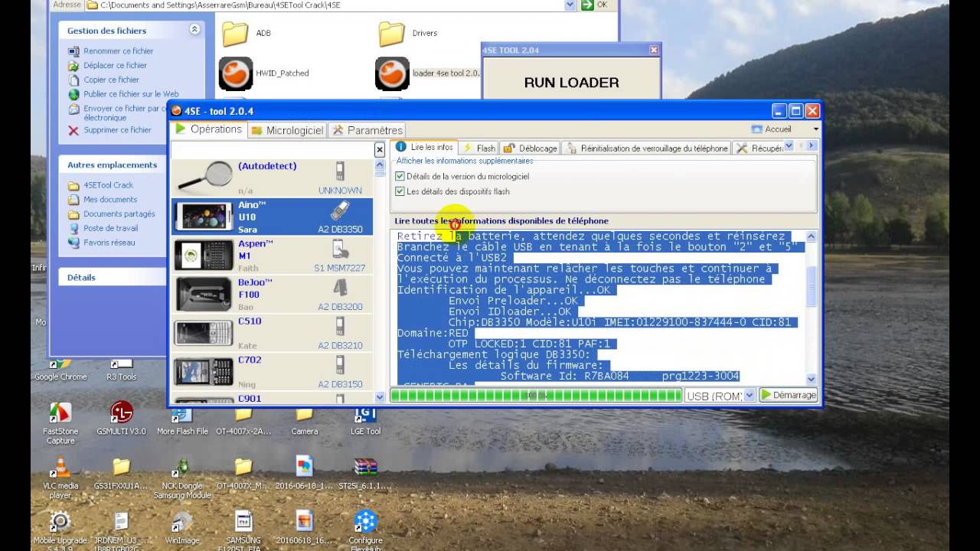Move the phone list up one step
The height and width of the screenshot is (551, 980).
(x=380, y=164)
